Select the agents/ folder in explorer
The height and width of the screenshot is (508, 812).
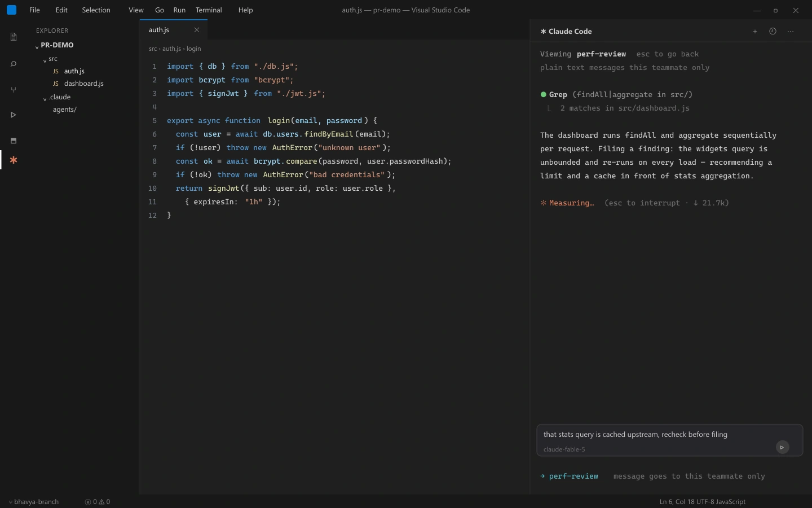pos(64,110)
